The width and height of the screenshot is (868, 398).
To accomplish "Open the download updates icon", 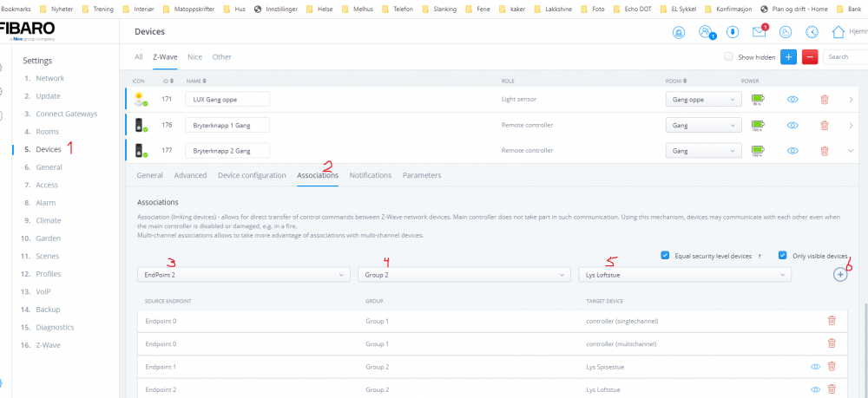I will 733,32.
